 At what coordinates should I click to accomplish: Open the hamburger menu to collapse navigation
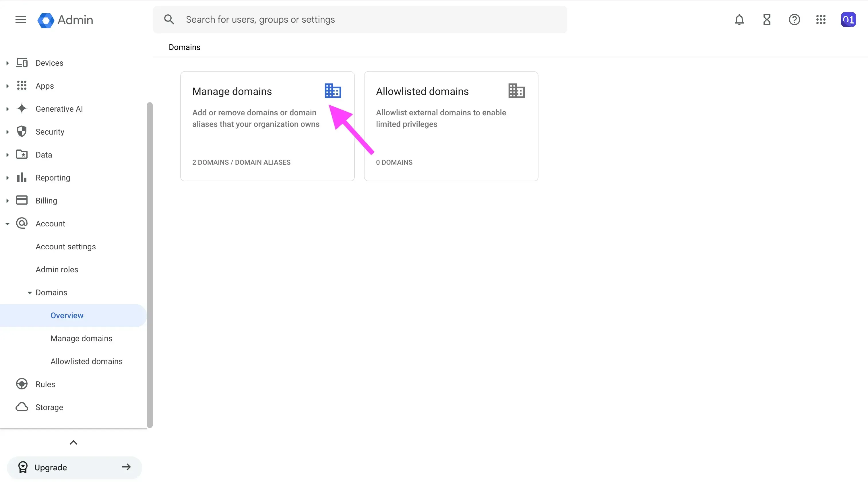20,19
